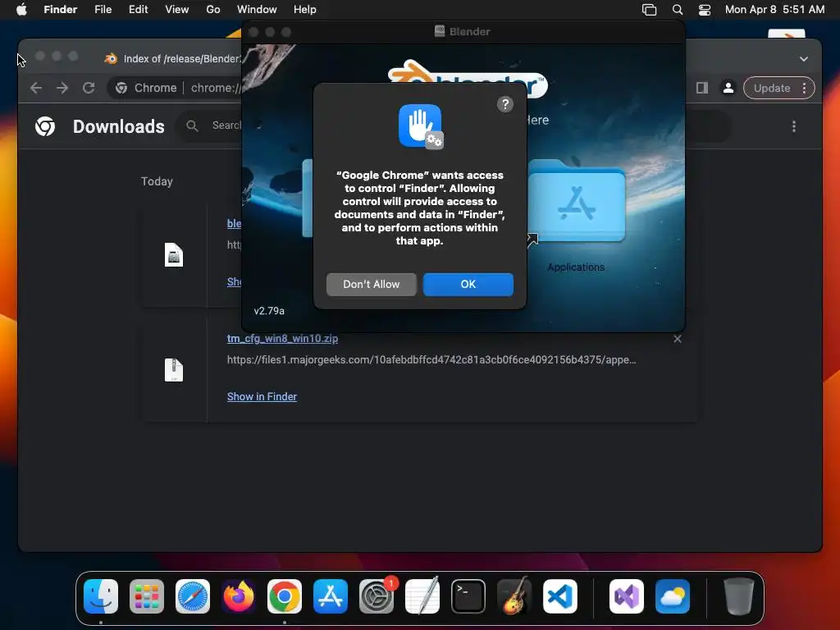Open Launchpad from the Dock
Viewport: 840px width, 630px height.
tap(147, 596)
